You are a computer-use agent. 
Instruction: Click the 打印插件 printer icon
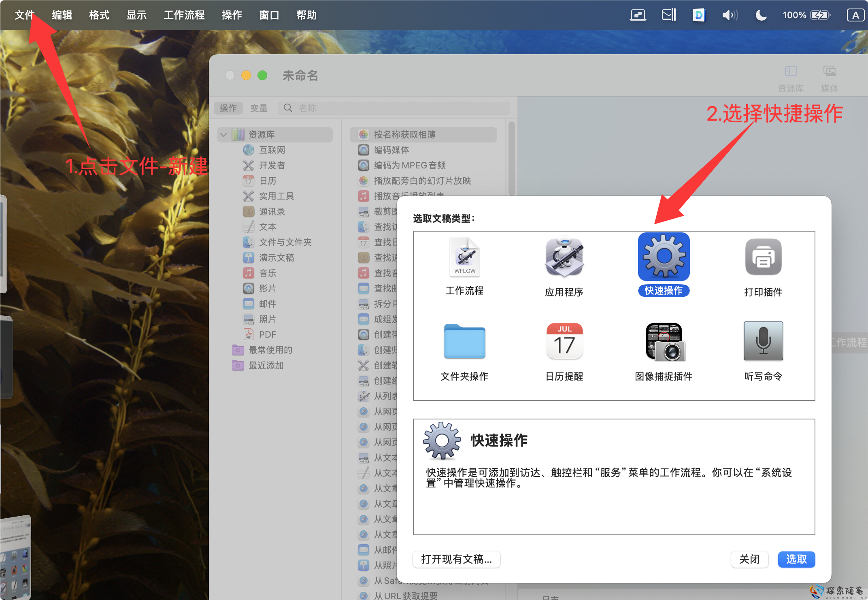[763, 257]
